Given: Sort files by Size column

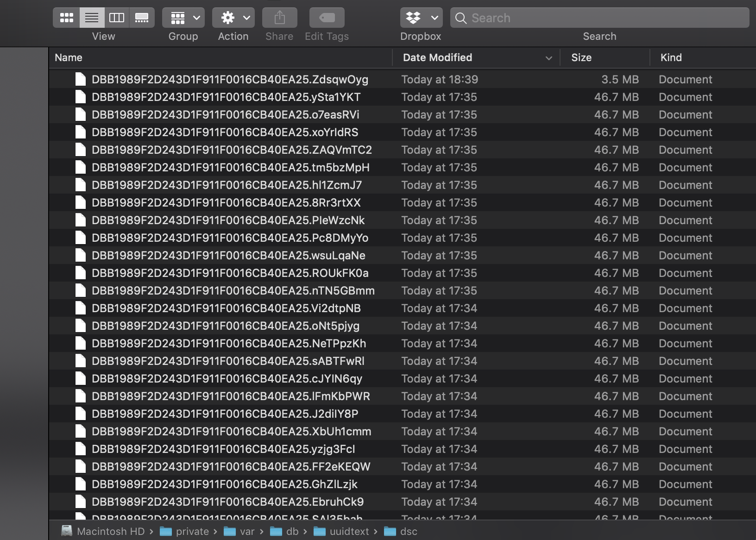Looking at the screenshot, I should coord(581,57).
